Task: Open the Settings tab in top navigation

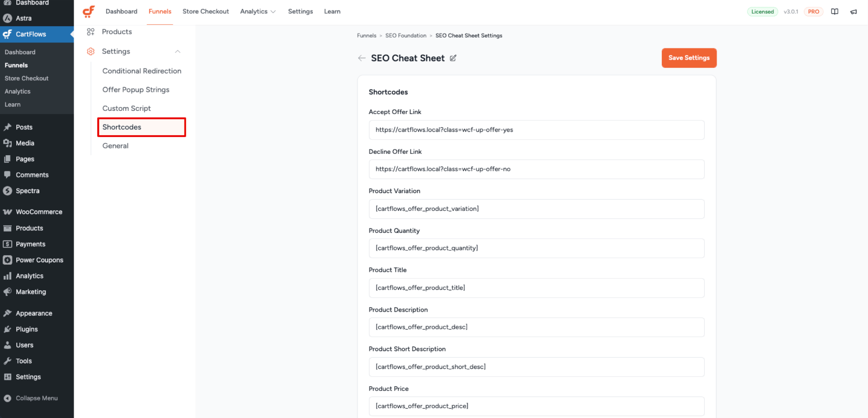Action: tap(301, 11)
